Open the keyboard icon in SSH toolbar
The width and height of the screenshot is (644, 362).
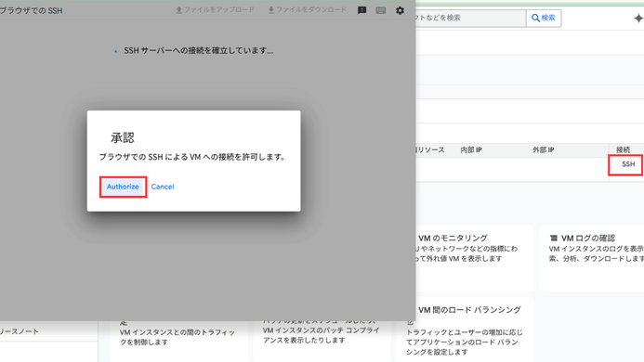pyautogui.click(x=381, y=10)
